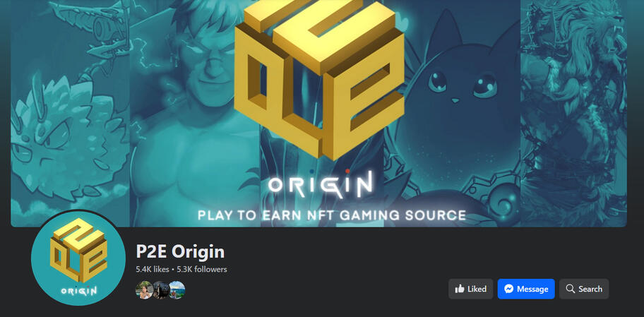Image resolution: width=644 pixels, height=317 pixels.
Task: Open the middle friend avatar under followers
Action: [160, 290]
